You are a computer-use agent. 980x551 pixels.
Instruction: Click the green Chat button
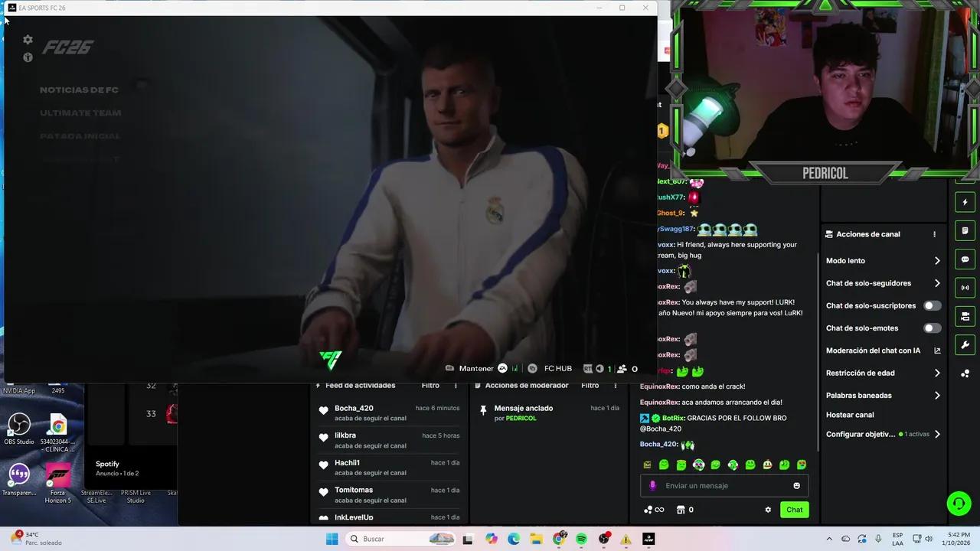[x=794, y=510]
